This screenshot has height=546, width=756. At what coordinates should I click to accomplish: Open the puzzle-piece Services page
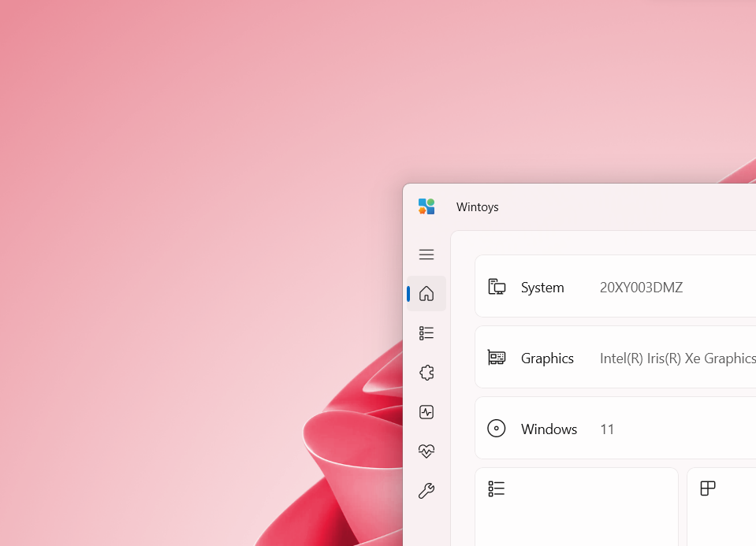426,373
